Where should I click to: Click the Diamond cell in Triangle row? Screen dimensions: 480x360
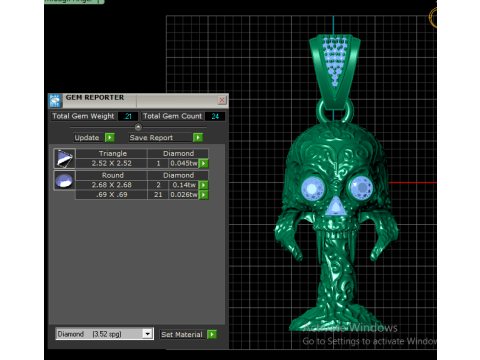[x=178, y=153]
